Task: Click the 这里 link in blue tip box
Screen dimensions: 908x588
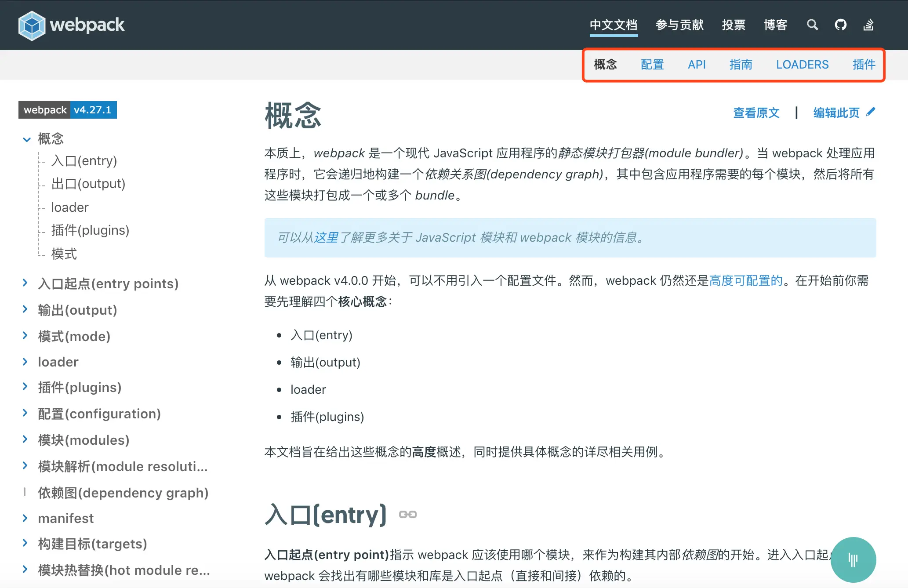Action: point(326,238)
